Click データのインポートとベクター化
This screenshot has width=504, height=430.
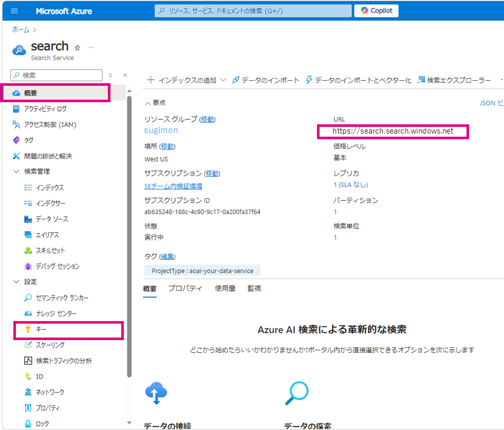pyautogui.click(x=359, y=80)
